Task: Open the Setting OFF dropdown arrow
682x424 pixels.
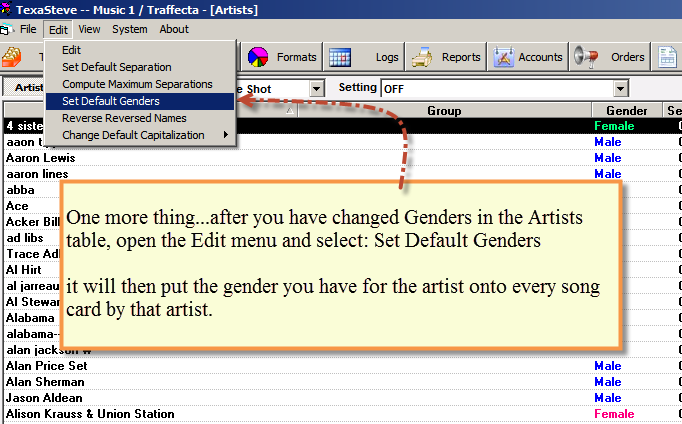Action: (x=621, y=89)
